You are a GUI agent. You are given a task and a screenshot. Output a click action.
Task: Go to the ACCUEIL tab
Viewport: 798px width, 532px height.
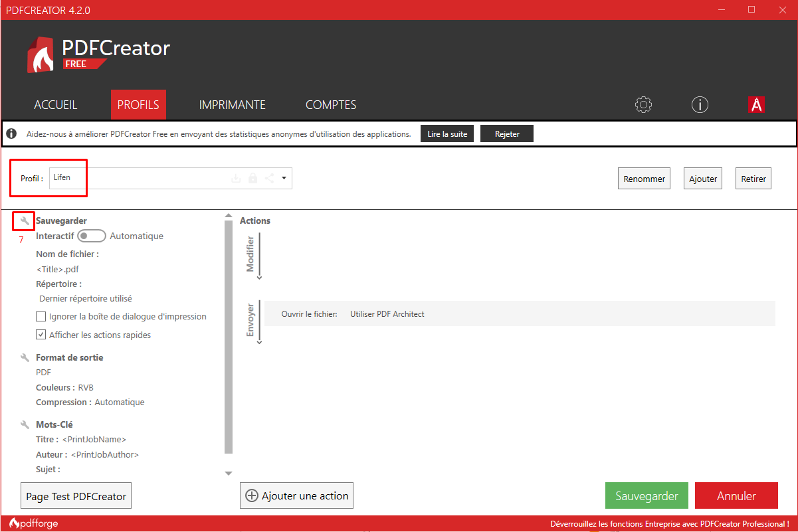point(56,105)
